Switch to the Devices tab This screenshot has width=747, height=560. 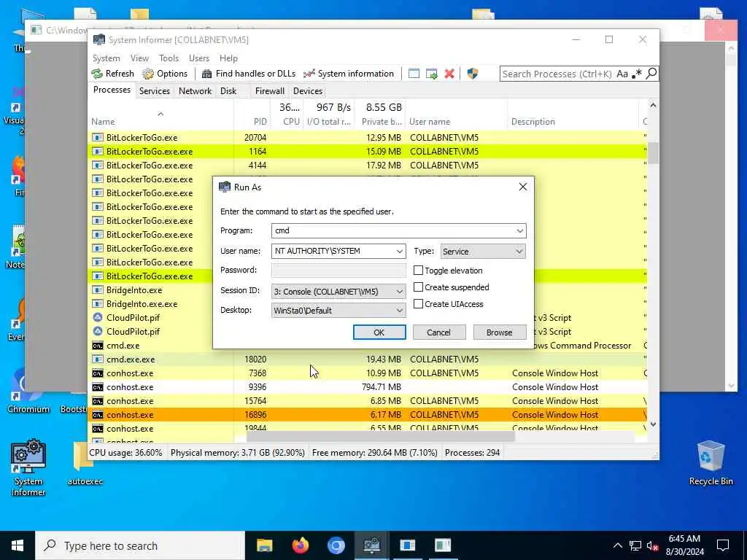click(x=308, y=91)
